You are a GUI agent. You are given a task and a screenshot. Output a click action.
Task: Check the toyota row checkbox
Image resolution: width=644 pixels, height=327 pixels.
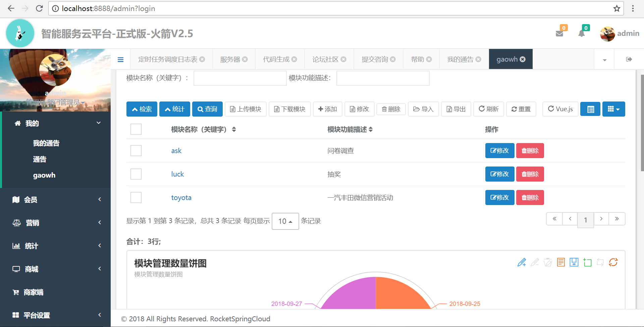pos(136,198)
